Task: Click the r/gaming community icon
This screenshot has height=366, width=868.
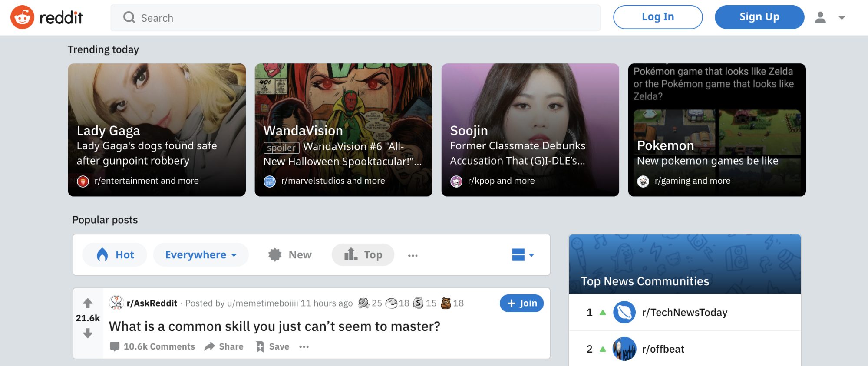Action: pyautogui.click(x=643, y=181)
